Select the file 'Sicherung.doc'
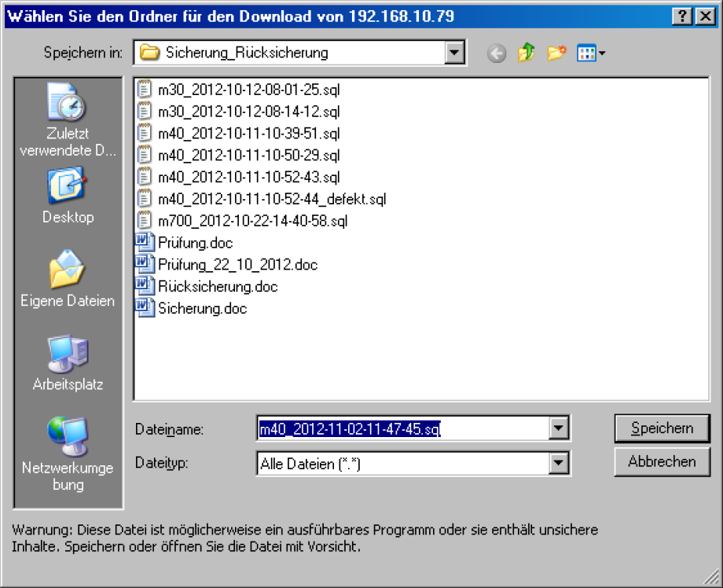 [x=202, y=308]
